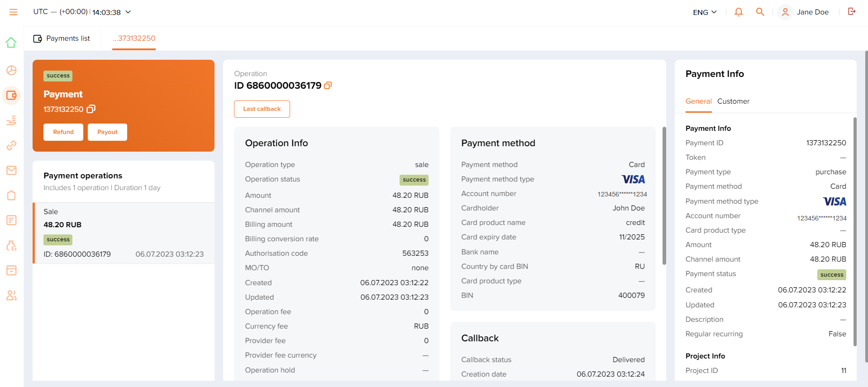Open the archive box sidebar icon
The height and width of the screenshot is (387, 868).
click(11, 270)
